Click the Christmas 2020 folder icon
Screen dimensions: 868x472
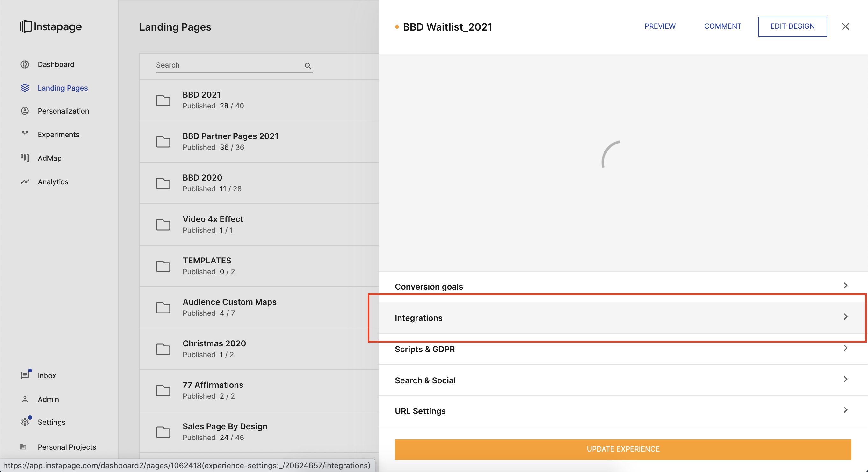coord(163,349)
